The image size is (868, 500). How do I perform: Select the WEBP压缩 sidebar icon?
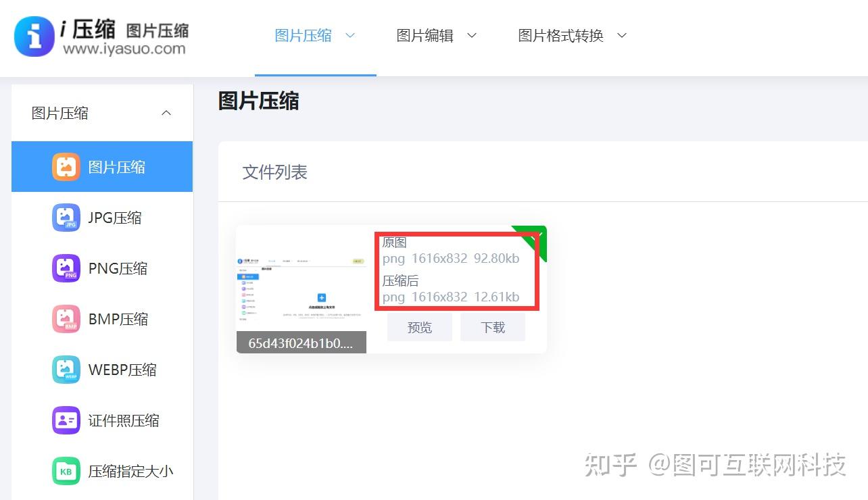click(x=66, y=369)
